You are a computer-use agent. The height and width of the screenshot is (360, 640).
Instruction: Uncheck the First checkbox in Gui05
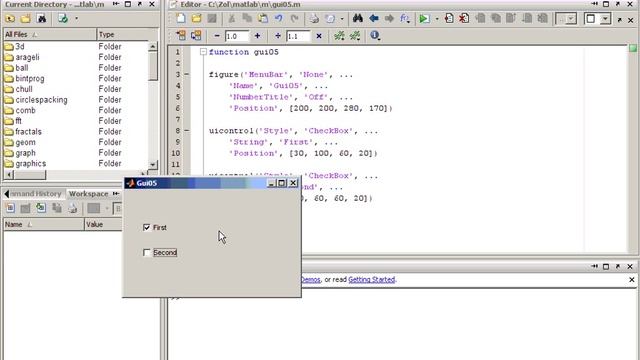tap(147, 227)
